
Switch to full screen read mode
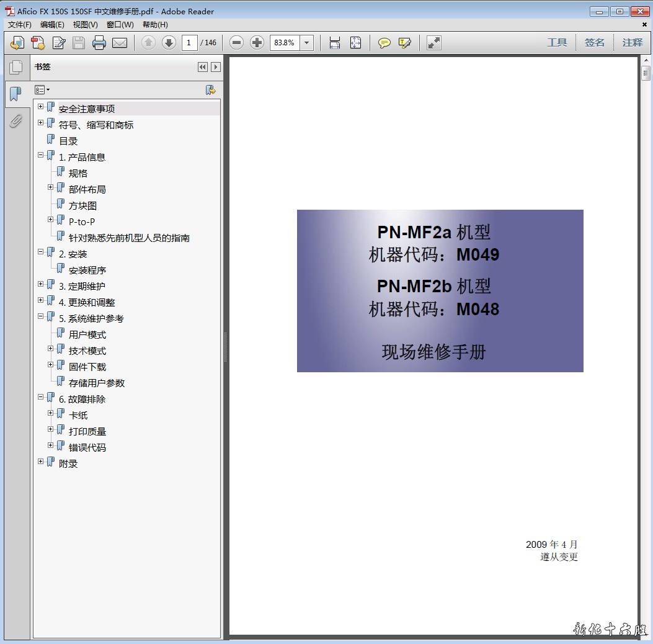click(434, 43)
